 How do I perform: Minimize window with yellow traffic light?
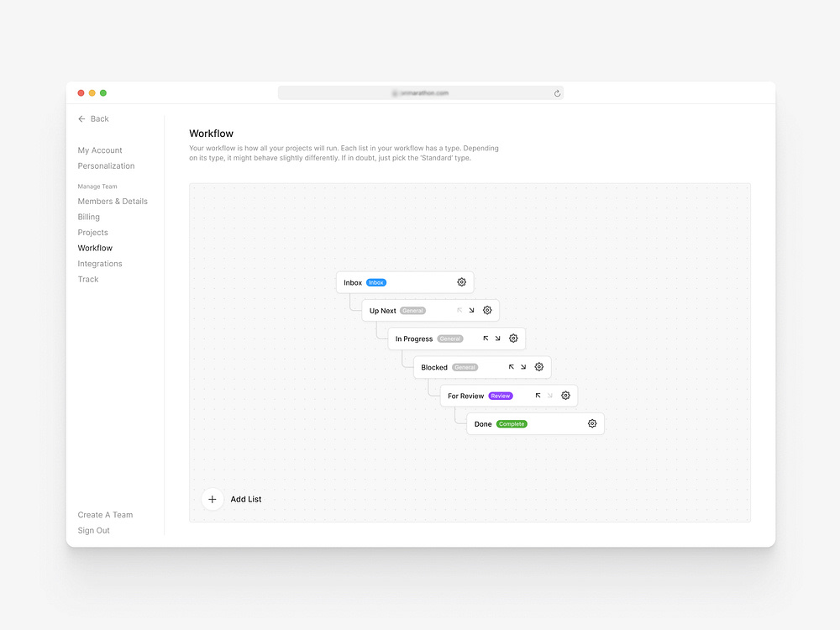click(92, 93)
